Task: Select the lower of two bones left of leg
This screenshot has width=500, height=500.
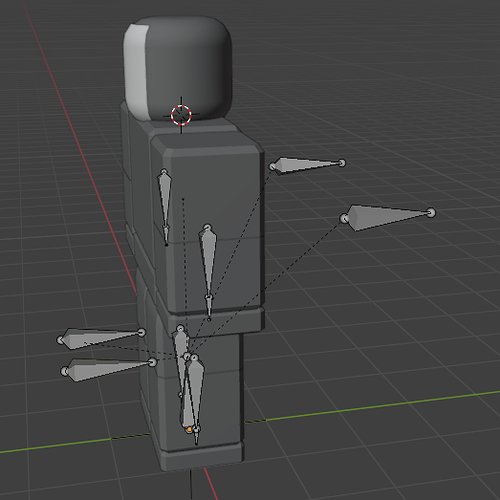Action: pyautogui.click(x=107, y=369)
